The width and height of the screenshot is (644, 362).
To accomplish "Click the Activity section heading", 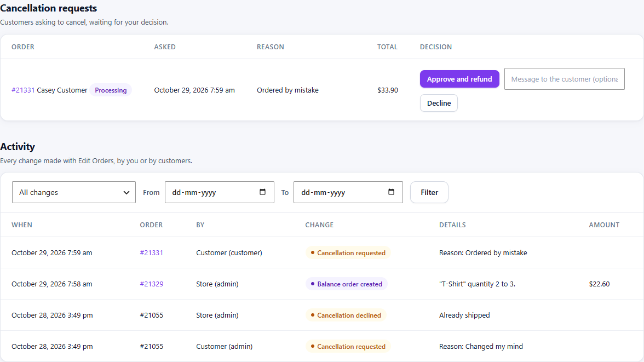I will [x=18, y=147].
